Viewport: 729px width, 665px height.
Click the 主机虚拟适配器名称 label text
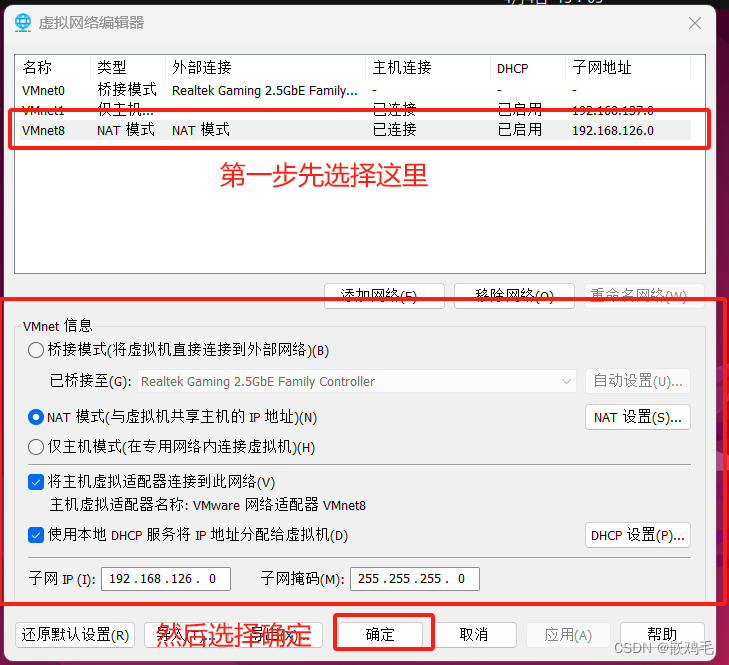tap(119, 505)
